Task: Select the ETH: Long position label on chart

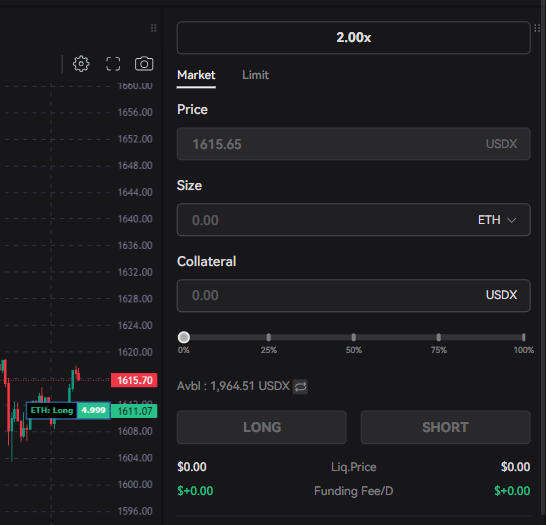Action: 52,410
